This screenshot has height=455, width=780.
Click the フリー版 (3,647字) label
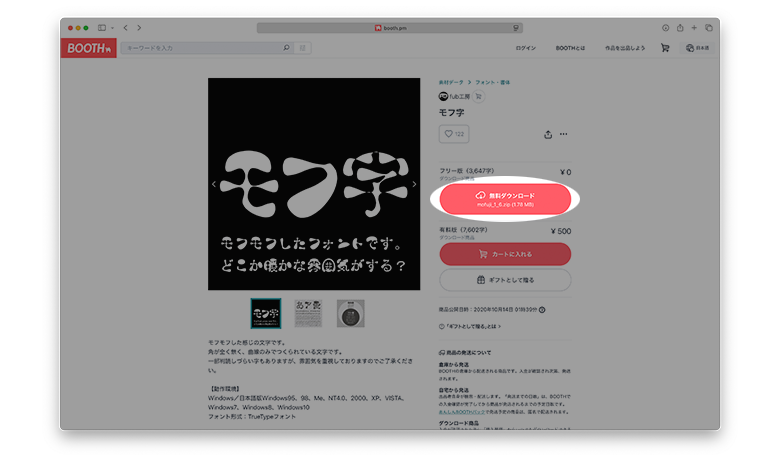[467, 171]
